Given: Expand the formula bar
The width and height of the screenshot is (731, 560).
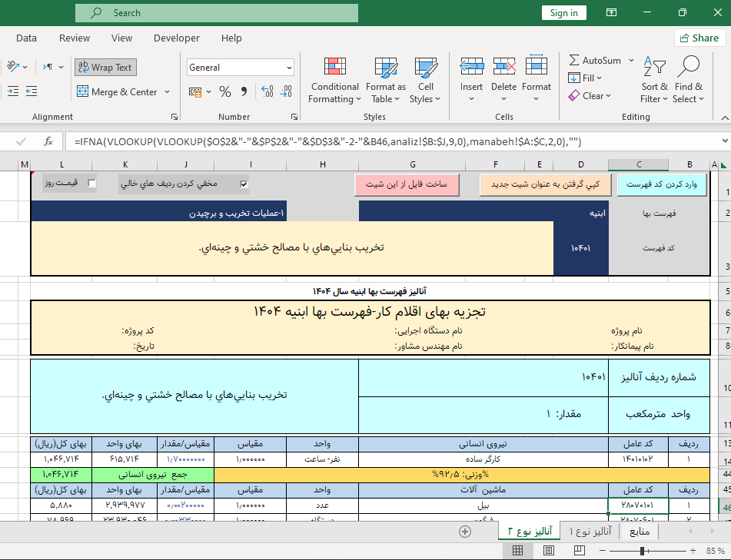Looking at the screenshot, I should pos(725,141).
